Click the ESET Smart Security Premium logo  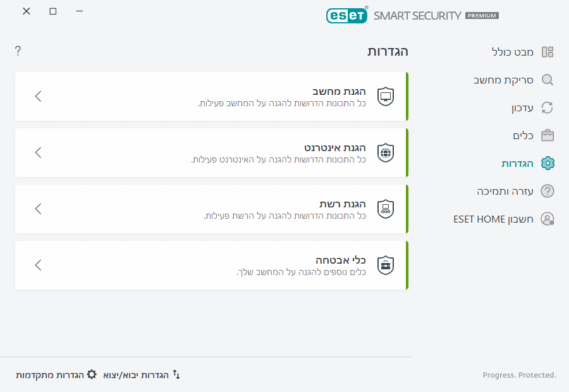(x=412, y=15)
